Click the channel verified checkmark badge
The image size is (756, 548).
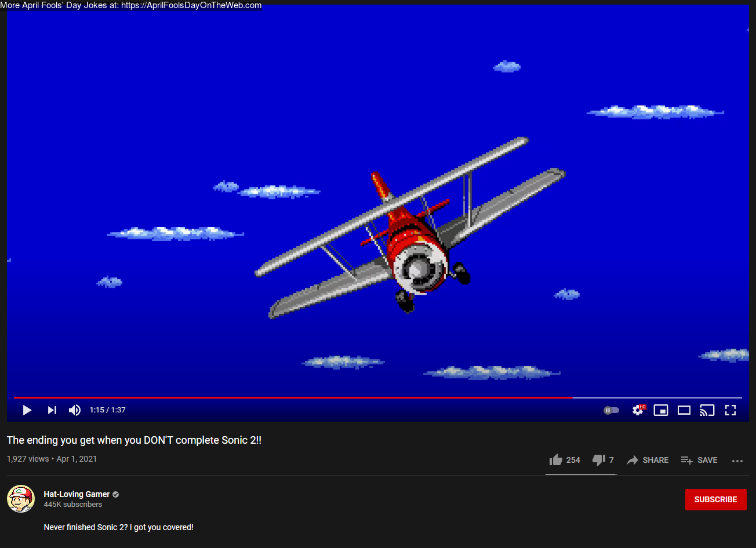[116, 494]
